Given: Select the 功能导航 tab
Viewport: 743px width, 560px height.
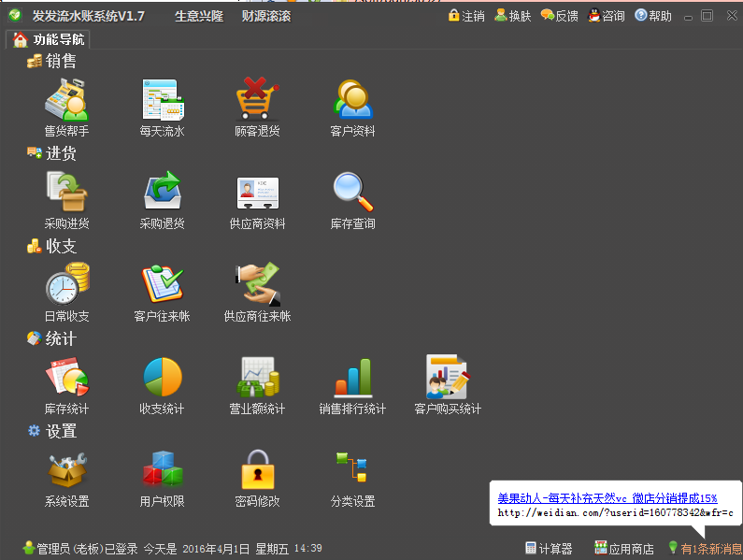Looking at the screenshot, I should (x=50, y=39).
